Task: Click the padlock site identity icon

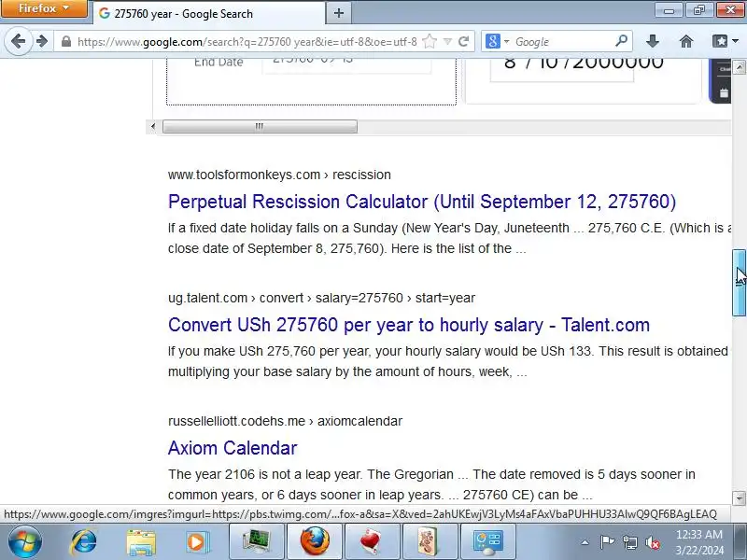Action: coord(66,41)
